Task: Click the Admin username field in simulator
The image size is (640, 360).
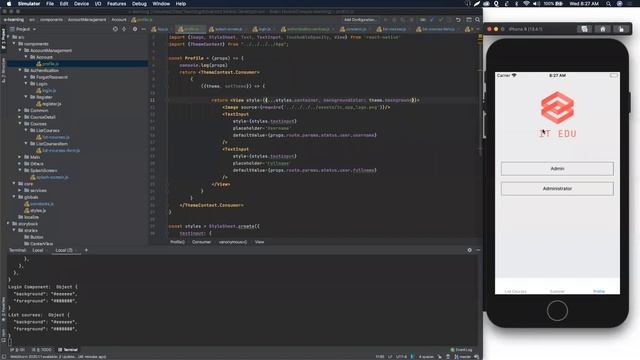Action: click(x=557, y=169)
